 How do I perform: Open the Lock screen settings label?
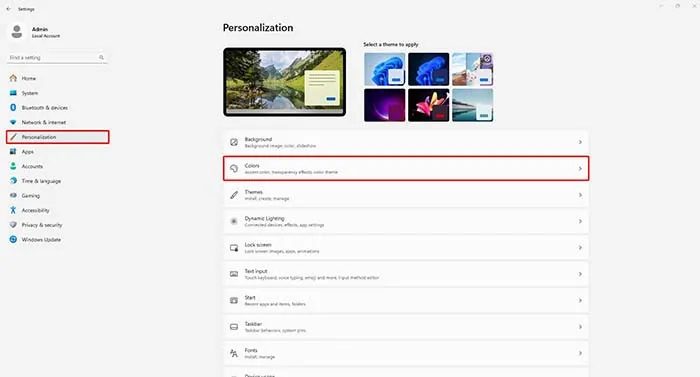258,245
